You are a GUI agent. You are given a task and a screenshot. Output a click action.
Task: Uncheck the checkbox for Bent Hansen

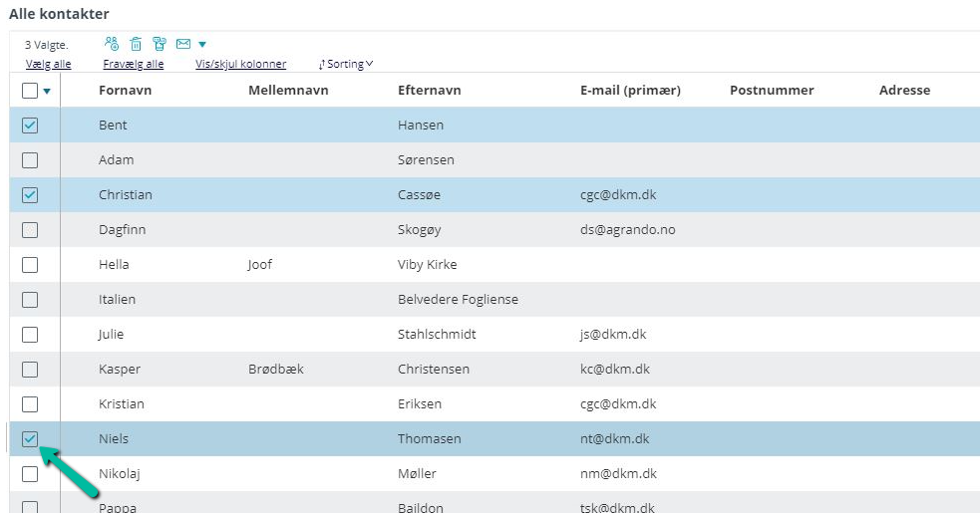point(30,125)
